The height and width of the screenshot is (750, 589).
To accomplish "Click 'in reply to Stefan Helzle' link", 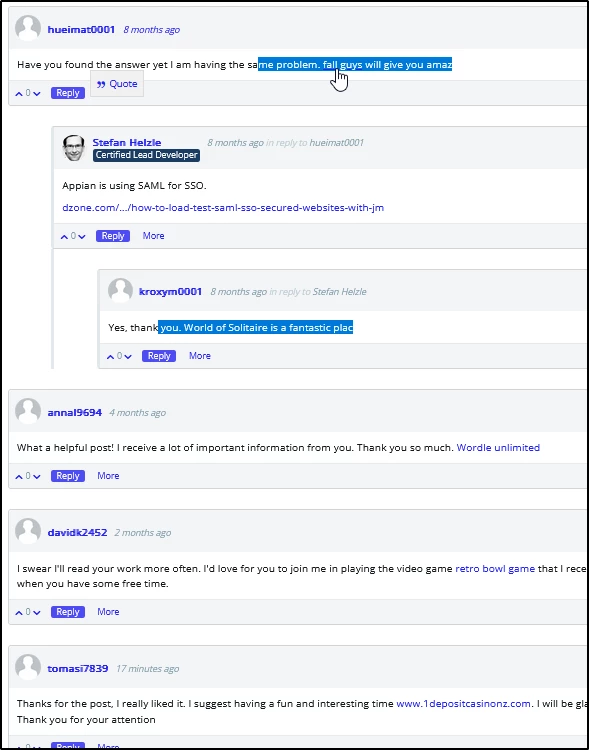I will click(x=318, y=292).
